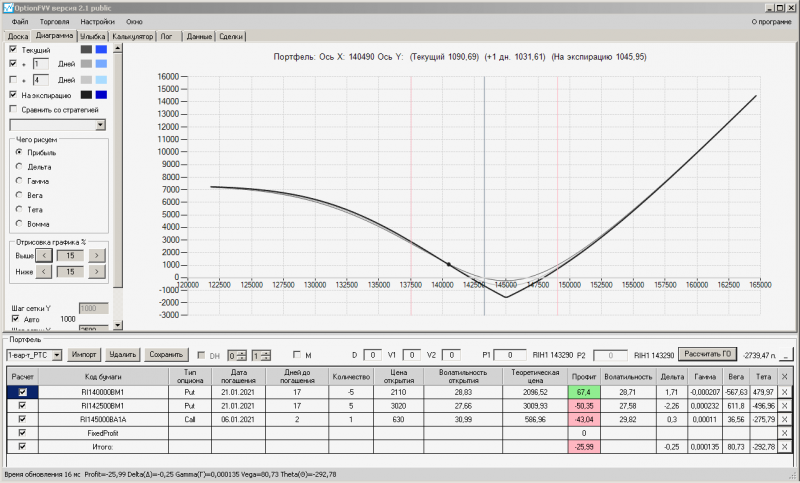Increase the Ниже percentage with the right arrow
This screenshot has height=483, width=800.
tap(97, 272)
